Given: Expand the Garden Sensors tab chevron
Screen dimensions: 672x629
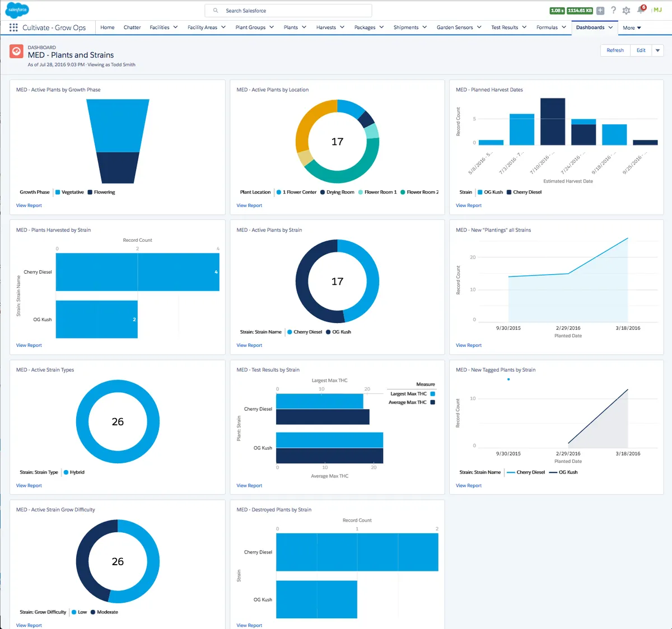Looking at the screenshot, I should pyautogui.click(x=479, y=27).
